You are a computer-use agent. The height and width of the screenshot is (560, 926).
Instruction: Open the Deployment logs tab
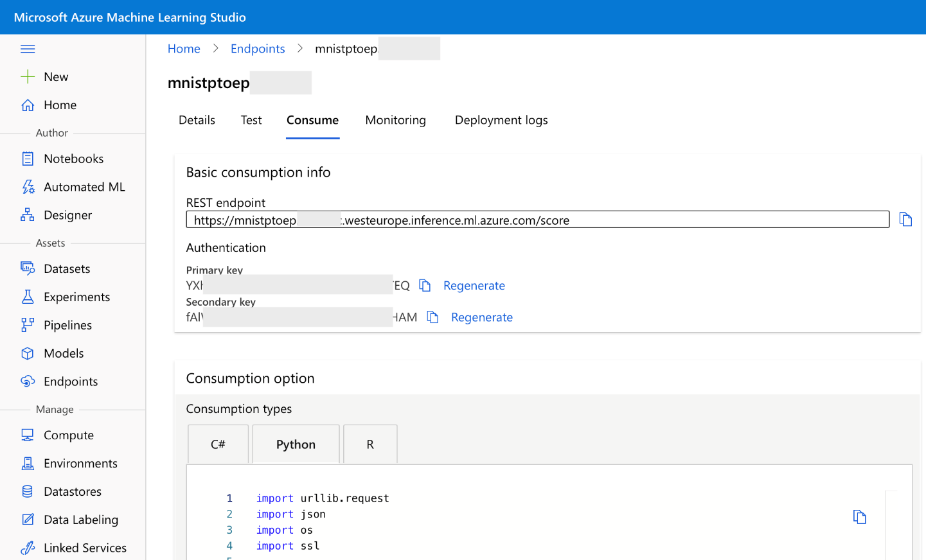(501, 120)
